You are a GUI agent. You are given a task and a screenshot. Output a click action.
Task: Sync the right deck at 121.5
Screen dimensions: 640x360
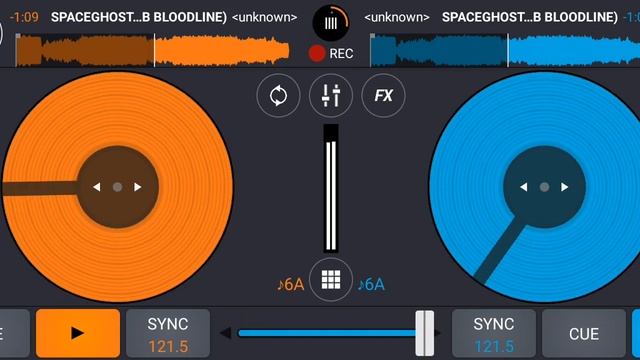(493, 333)
